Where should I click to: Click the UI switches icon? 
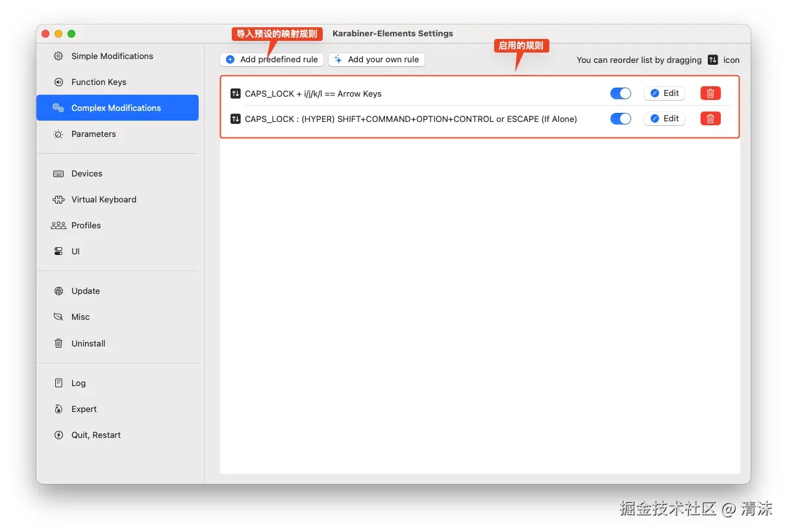(58, 252)
